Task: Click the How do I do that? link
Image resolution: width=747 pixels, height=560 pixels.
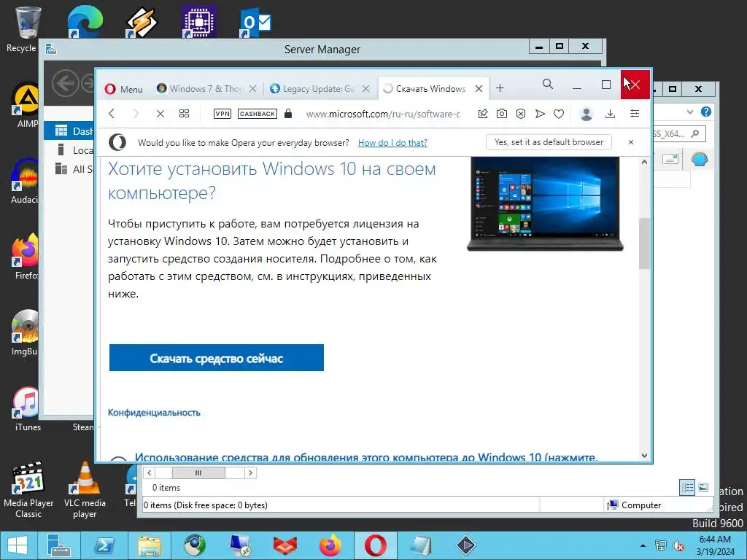Action: coord(392,142)
